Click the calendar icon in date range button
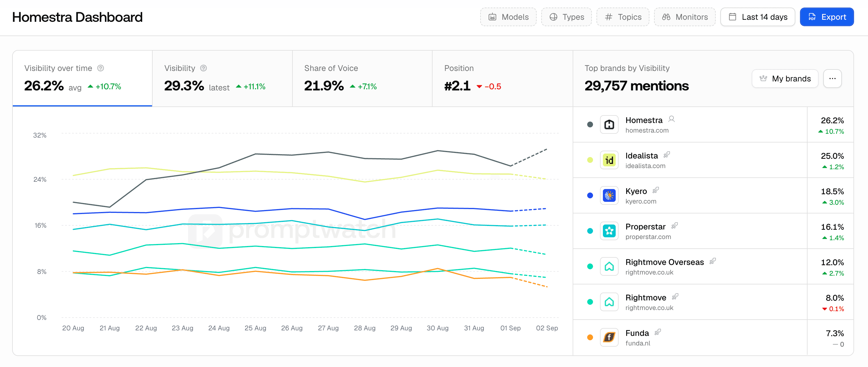Image resolution: width=868 pixels, height=367 pixels. 732,17
